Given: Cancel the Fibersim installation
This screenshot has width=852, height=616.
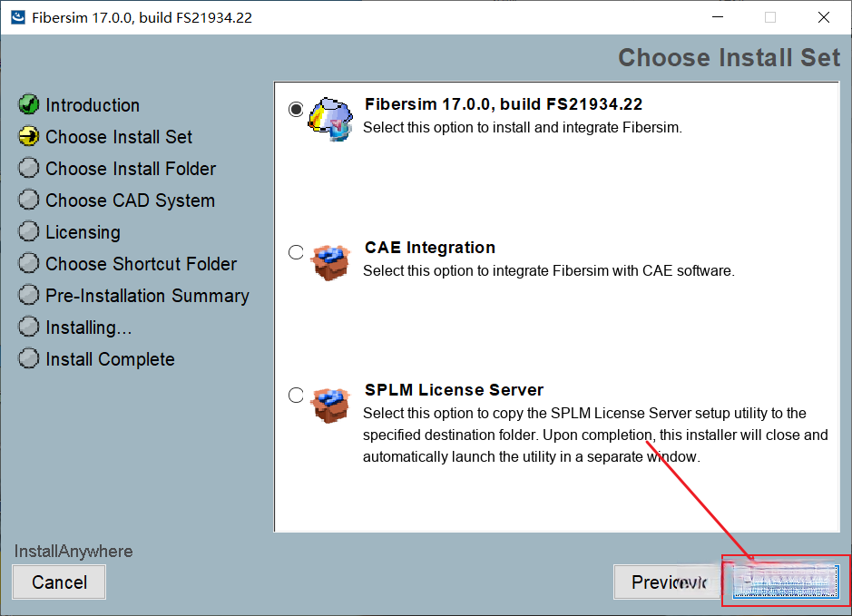Looking at the screenshot, I should point(59,582).
